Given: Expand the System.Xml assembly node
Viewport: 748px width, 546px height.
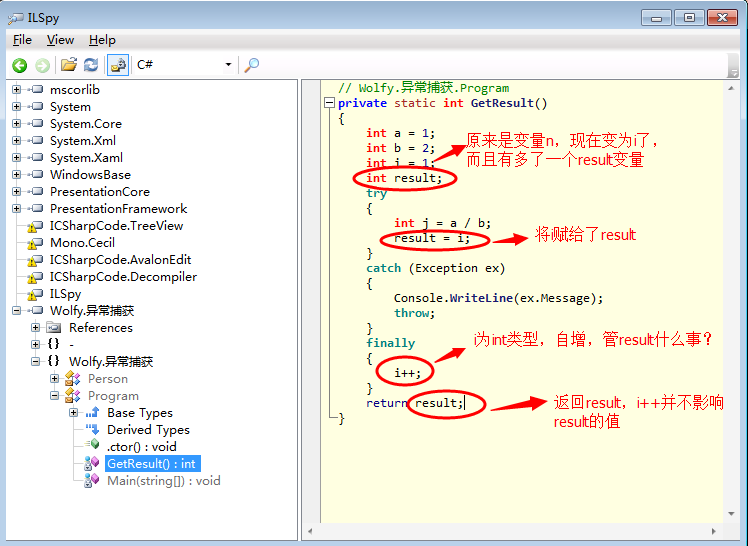Looking at the screenshot, I should click(16, 141).
